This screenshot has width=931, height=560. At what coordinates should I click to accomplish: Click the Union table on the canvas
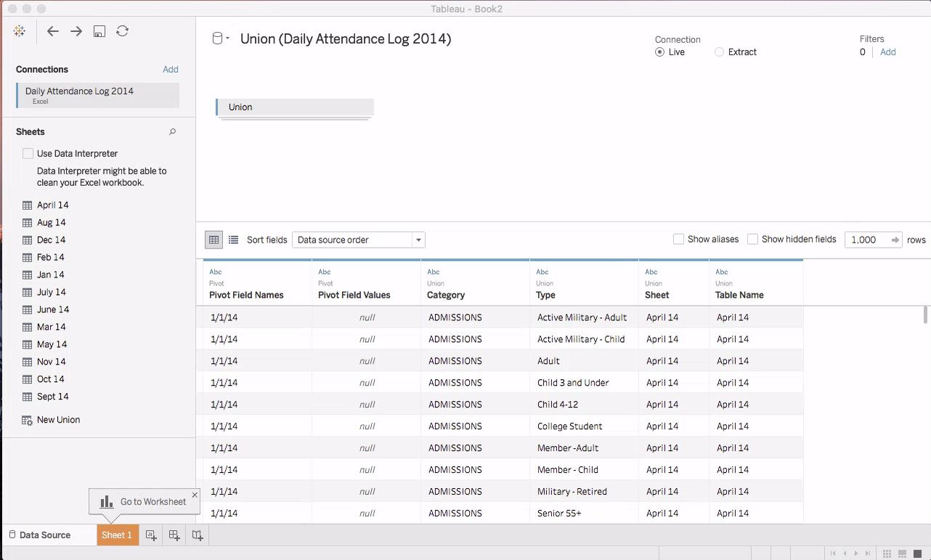[295, 107]
